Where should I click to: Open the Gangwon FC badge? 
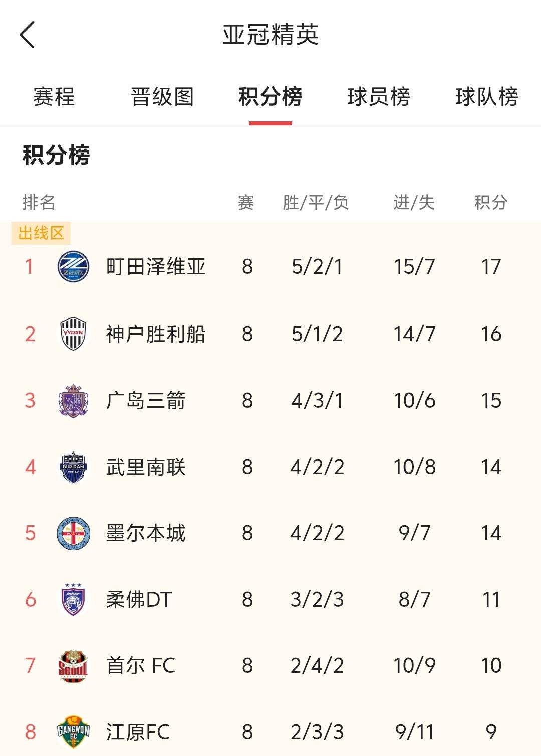coord(73,732)
